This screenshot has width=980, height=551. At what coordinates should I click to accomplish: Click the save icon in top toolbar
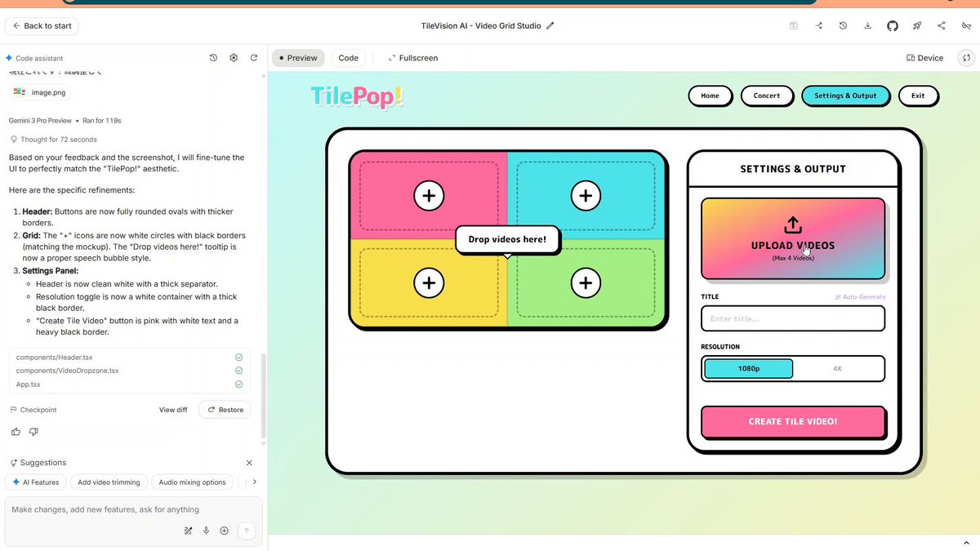793,26
